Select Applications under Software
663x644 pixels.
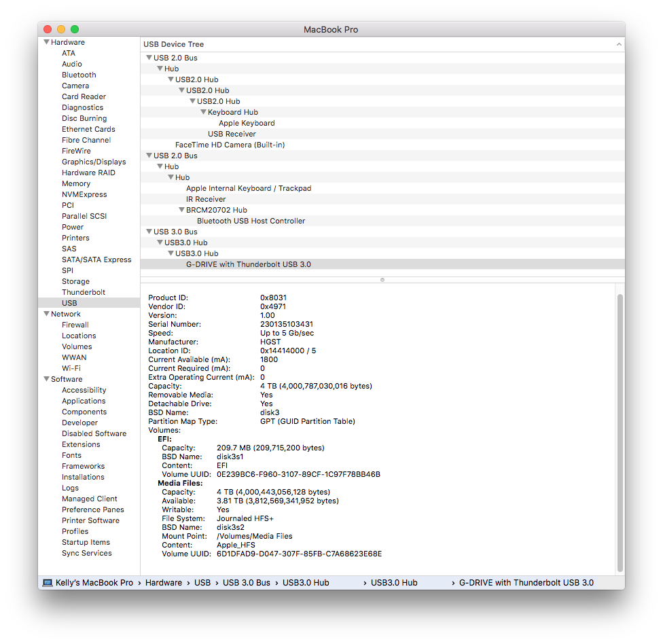(84, 401)
